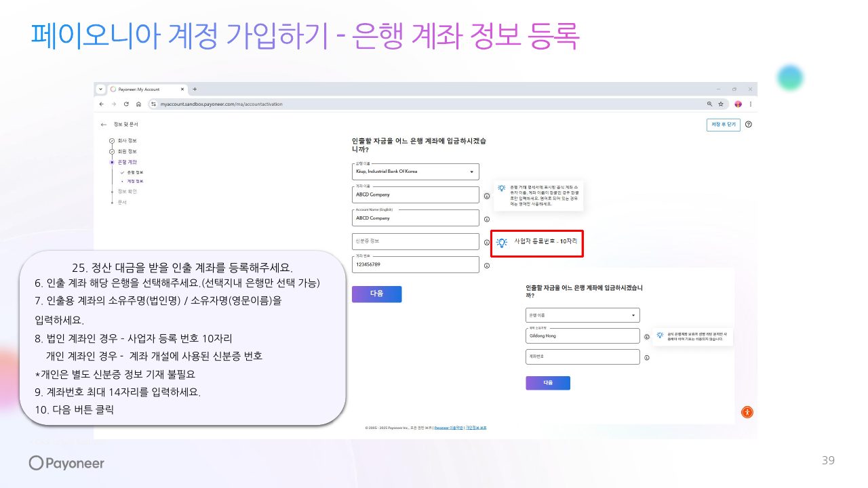868x488 pixels.
Task: Open the Payoneer 이용약관 link
Action: tap(448, 428)
